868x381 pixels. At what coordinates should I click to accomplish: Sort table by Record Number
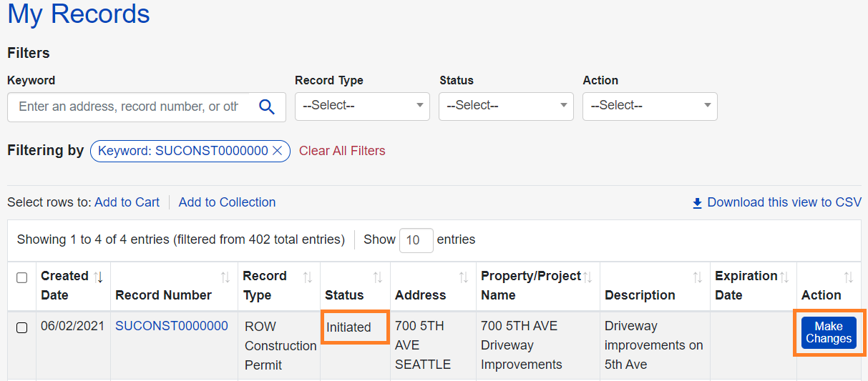225,277
